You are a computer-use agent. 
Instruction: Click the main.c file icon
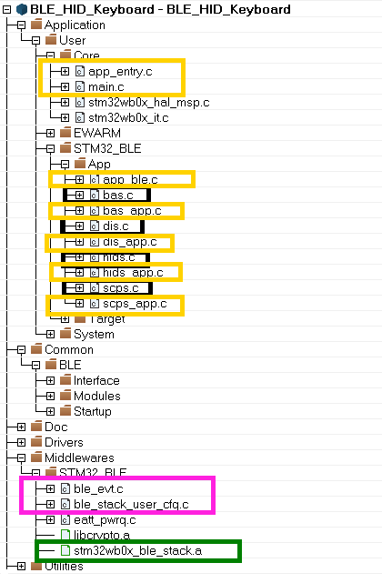[80, 86]
